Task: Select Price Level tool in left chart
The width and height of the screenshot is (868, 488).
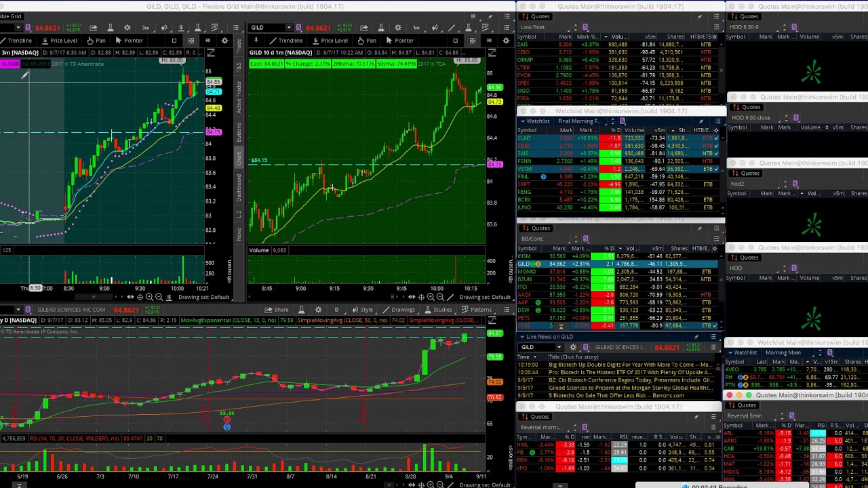Action: click(58, 41)
